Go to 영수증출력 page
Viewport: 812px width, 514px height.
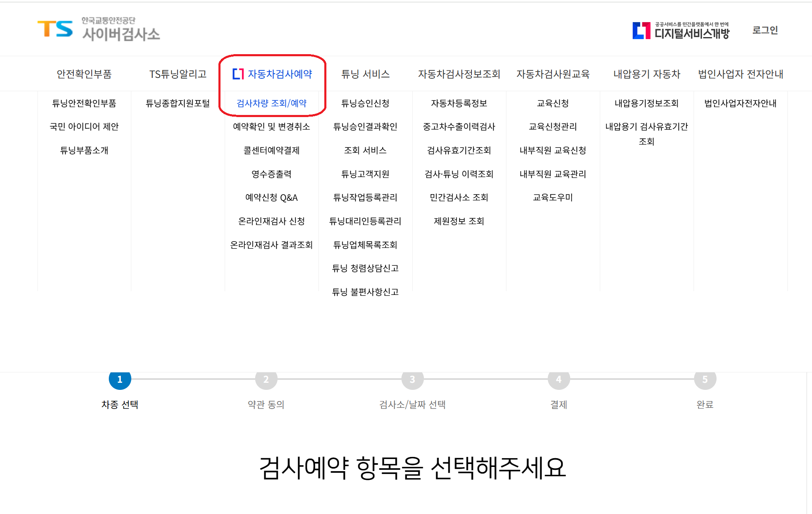(271, 174)
